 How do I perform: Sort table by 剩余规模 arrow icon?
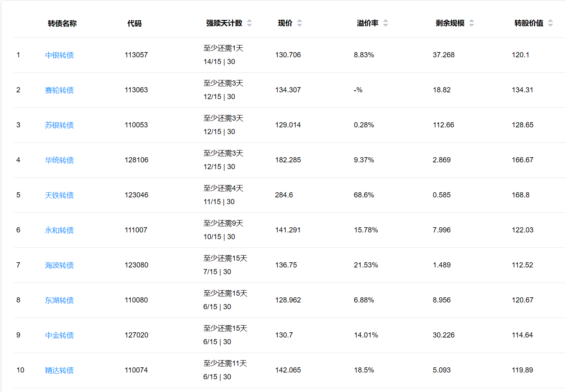tap(472, 23)
